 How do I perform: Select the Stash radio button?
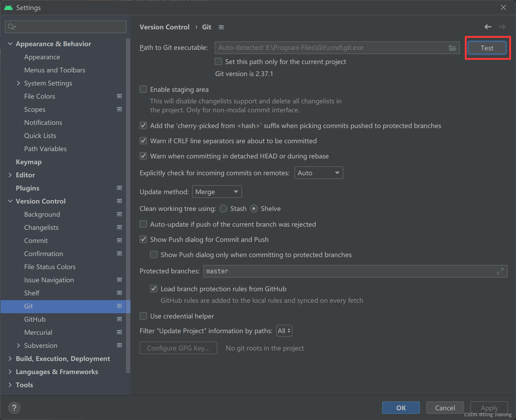(x=223, y=209)
